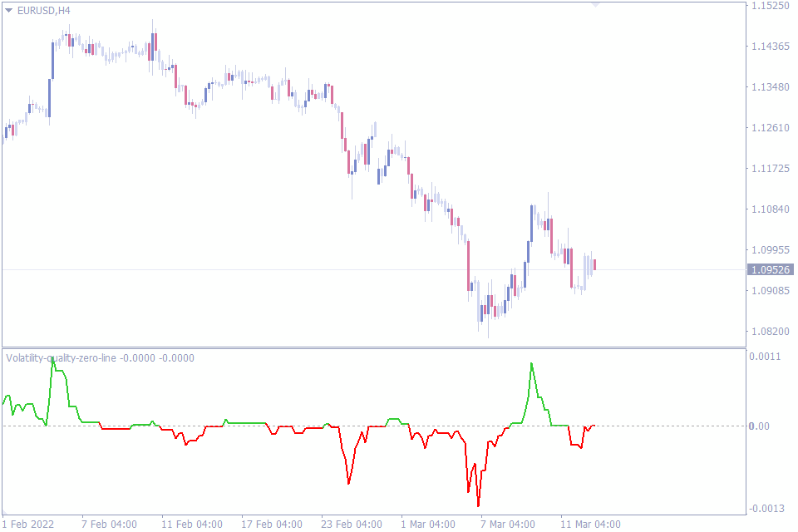Click the separator between chart and indicator panes
The width and height of the screenshot is (798, 532).
pyautogui.click(x=374, y=346)
